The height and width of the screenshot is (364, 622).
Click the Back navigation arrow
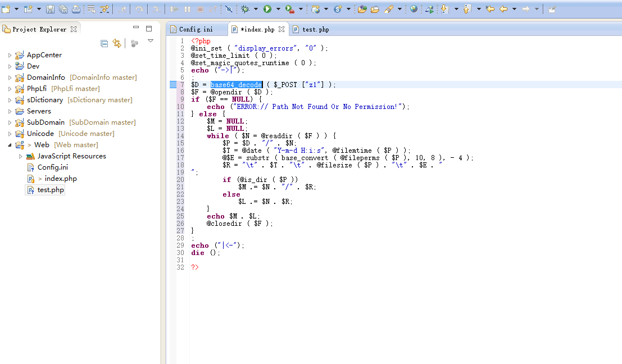tap(503, 9)
